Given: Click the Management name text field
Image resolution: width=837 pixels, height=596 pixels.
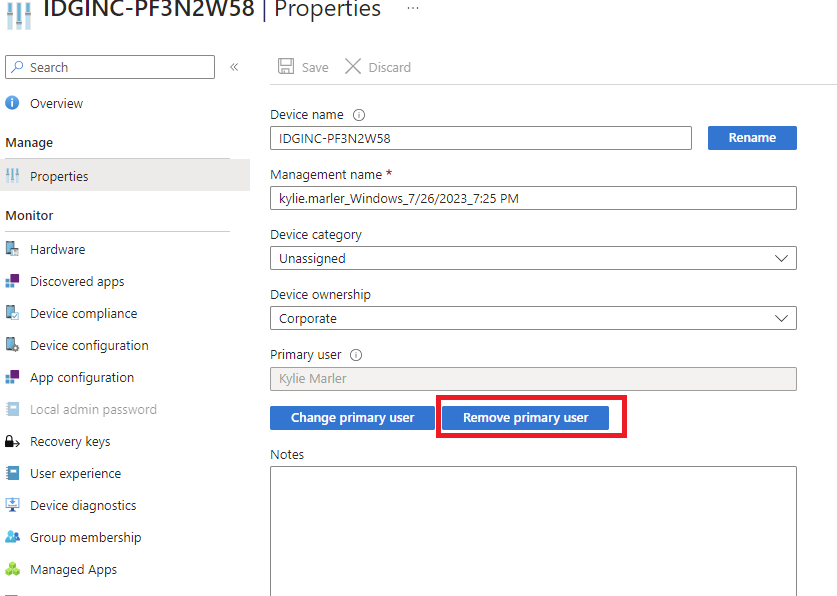Looking at the screenshot, I should [533, 198].
